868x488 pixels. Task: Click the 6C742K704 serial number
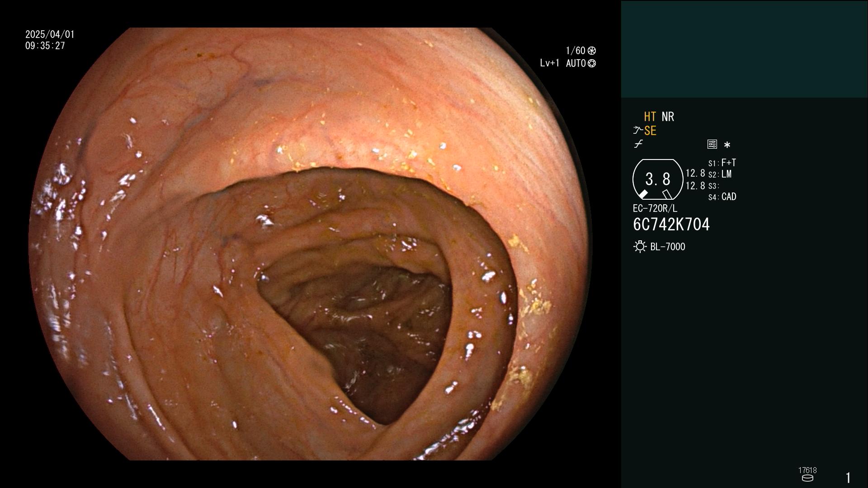pos(671,225)
